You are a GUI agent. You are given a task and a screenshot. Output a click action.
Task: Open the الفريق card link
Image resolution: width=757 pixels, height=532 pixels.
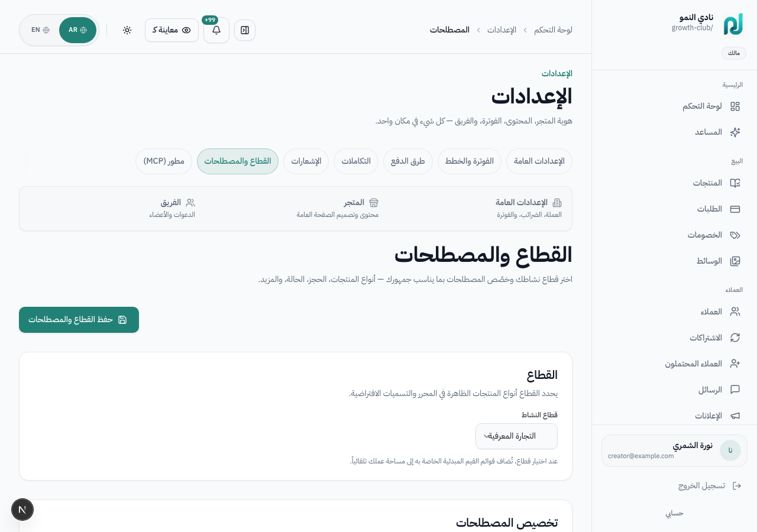[x=172, y=209]
